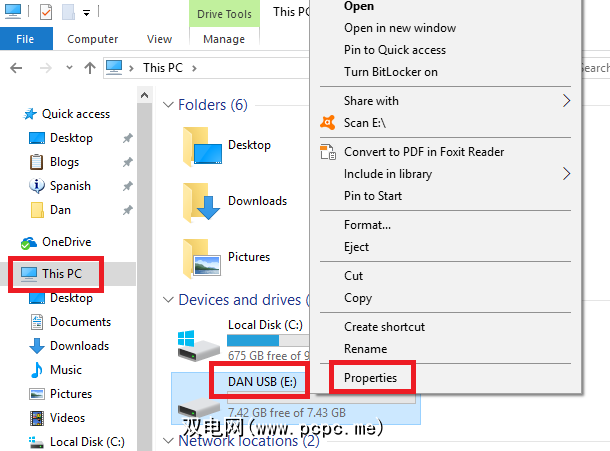Screen dimensions: 610x451
Task: Click the Forward navigation arrow
Action: (46, 68)
